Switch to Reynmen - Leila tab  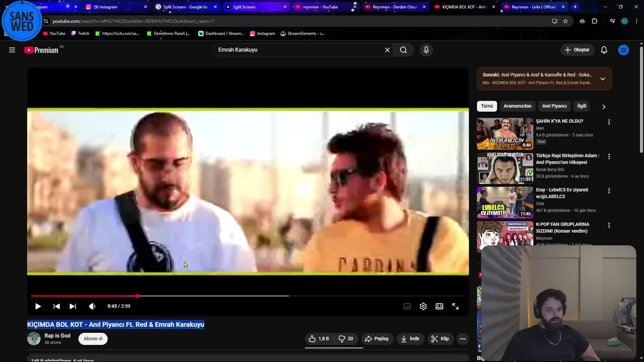533,7
